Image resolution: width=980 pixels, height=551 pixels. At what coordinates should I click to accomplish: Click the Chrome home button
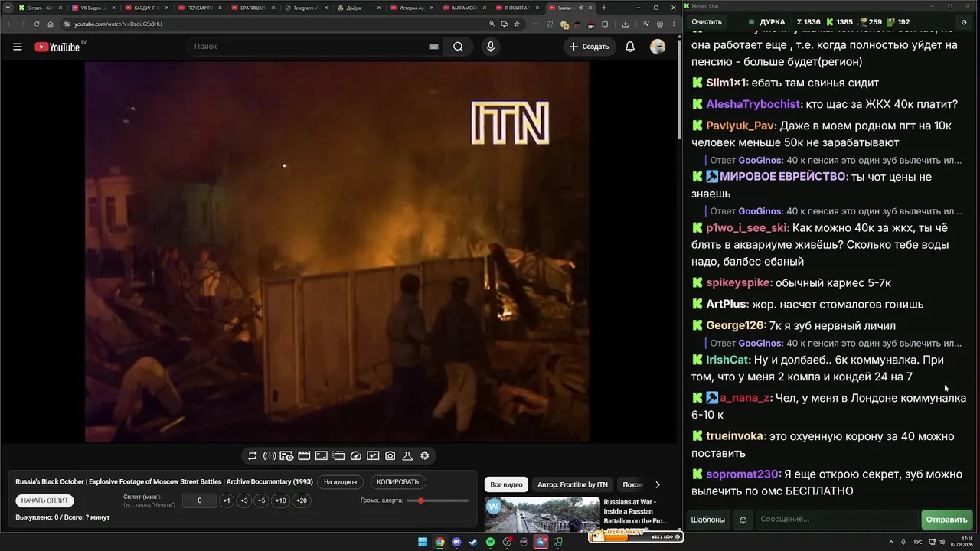[x=51, y=24]
